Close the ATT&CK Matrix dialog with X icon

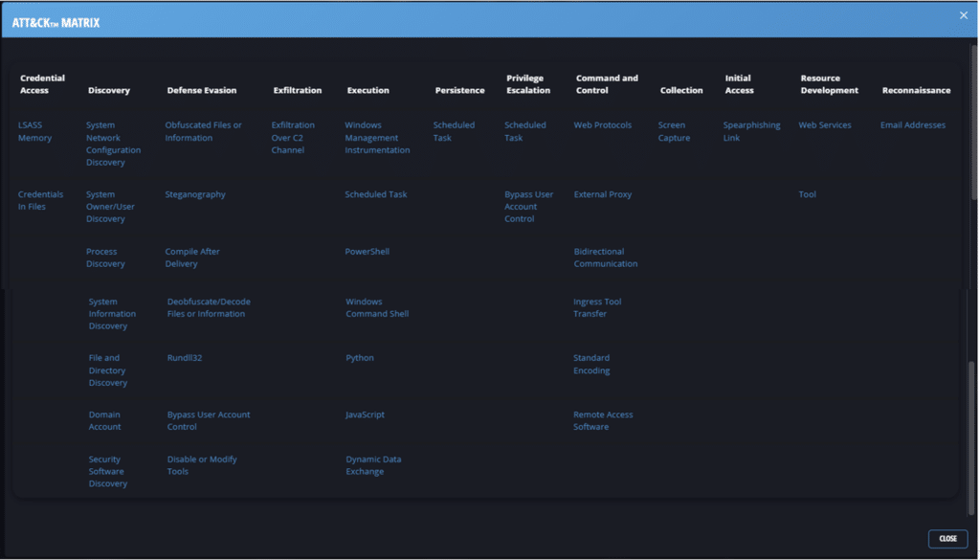pyautogui.click(x=964, y=15)
